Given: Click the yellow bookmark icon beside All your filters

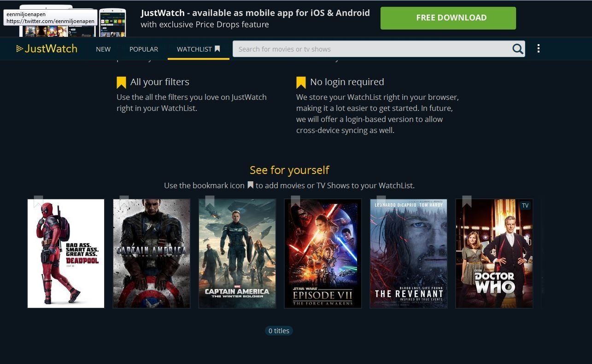Looking at the screenshot, I should click(121, 82).
